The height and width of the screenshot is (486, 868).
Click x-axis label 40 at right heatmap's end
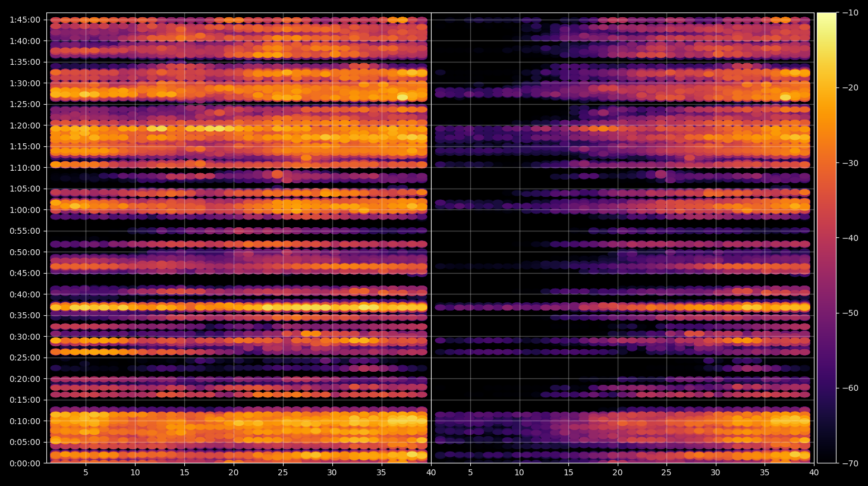point(814,473)
